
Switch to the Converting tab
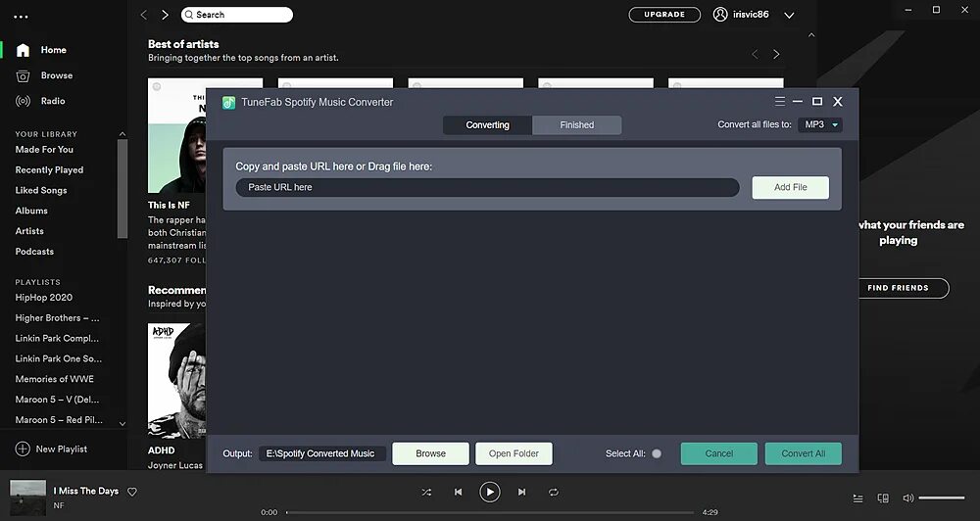[487, 125]
